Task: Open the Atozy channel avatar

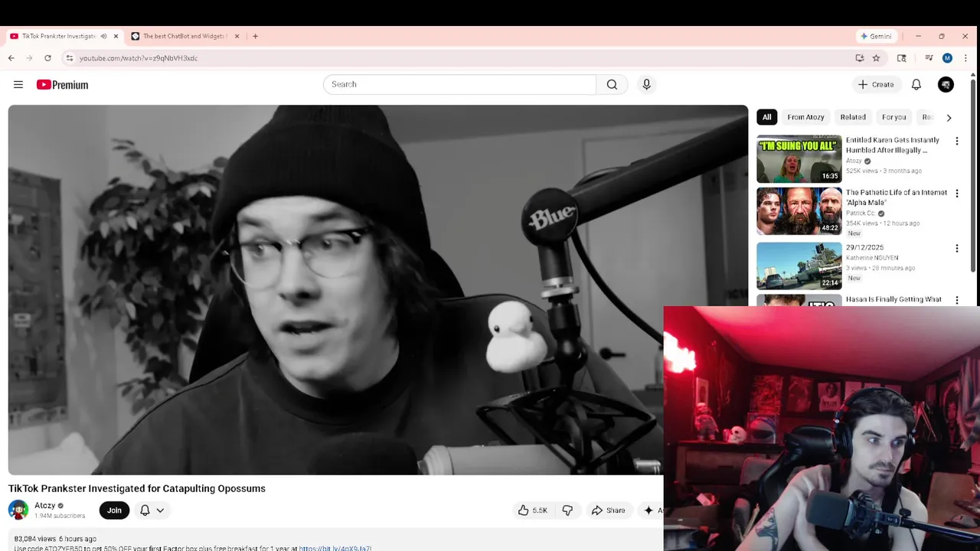Action: pos(18,510)
